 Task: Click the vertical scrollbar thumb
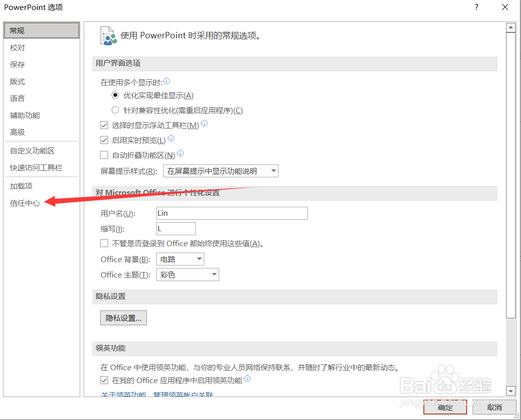pyautogui.click(x=511, y=175)
